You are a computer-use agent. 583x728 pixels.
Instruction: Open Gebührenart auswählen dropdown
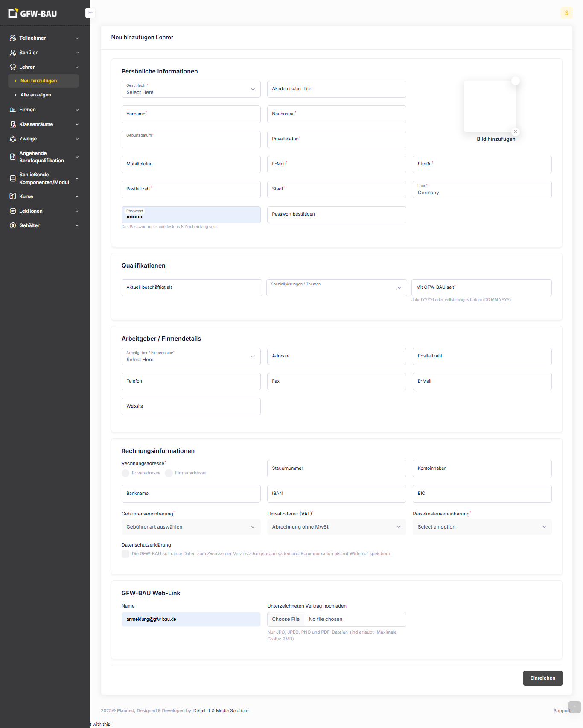click(x=191, y=527)
